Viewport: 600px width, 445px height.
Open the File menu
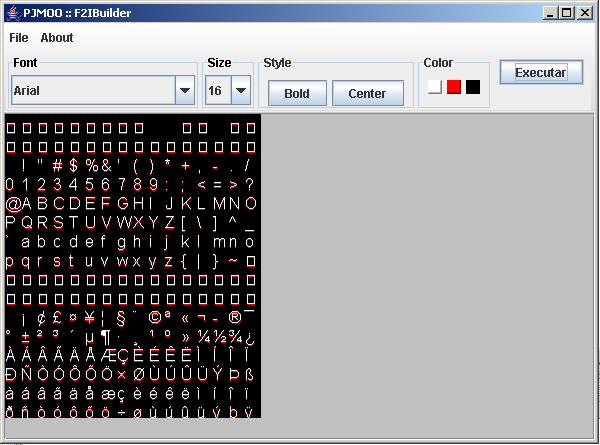pyautogui.click(x=18, y=38)
